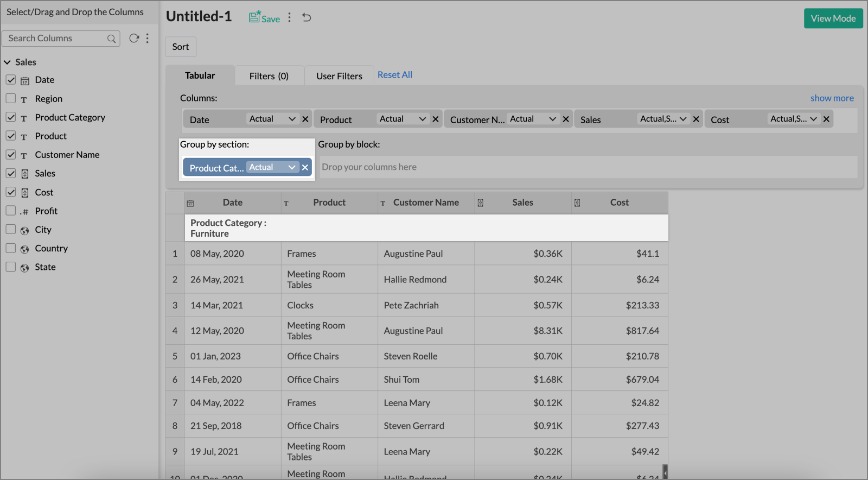868x480 pixels.
Task: Open the three-dot menu beside Save
Action: pos(290,17)
